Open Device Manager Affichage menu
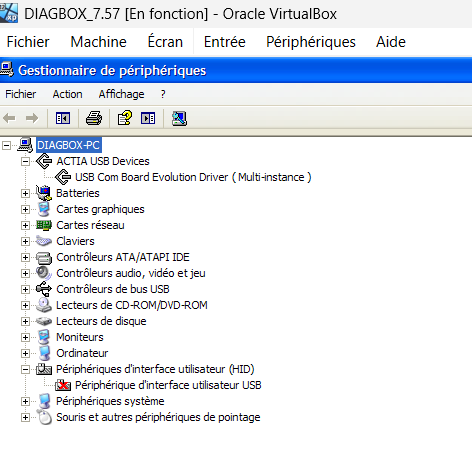This screenshot has width=472, height=465. (121, 94)
